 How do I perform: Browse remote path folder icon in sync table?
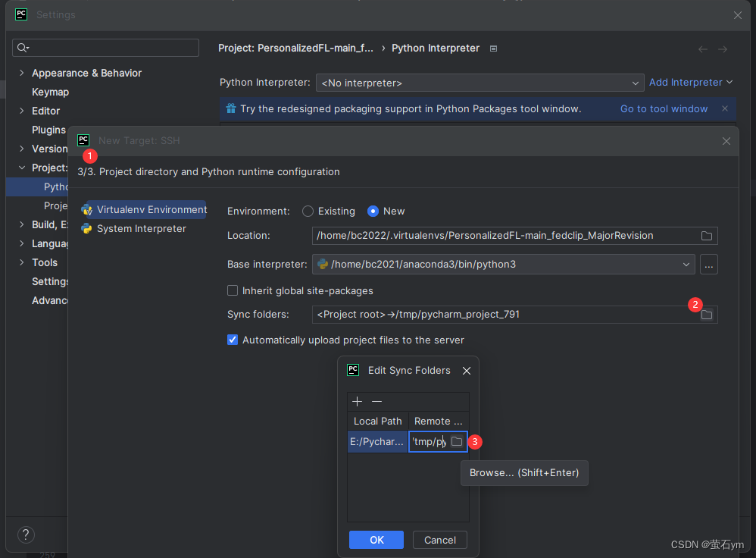pos(457,441)
